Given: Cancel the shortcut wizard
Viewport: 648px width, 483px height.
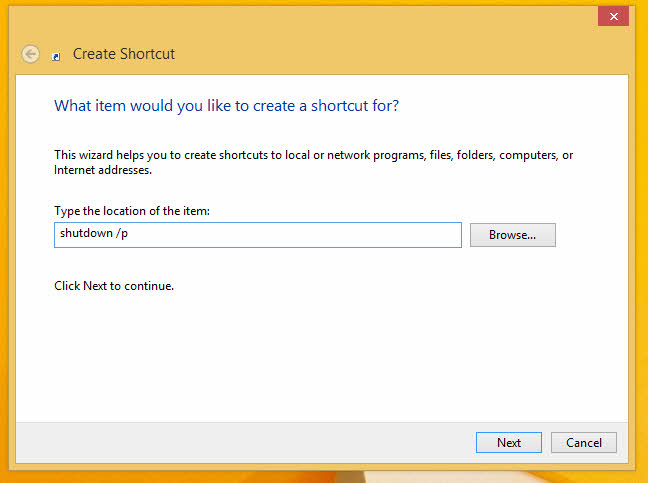Looking at the screenshot, I should tap(583, 442).
